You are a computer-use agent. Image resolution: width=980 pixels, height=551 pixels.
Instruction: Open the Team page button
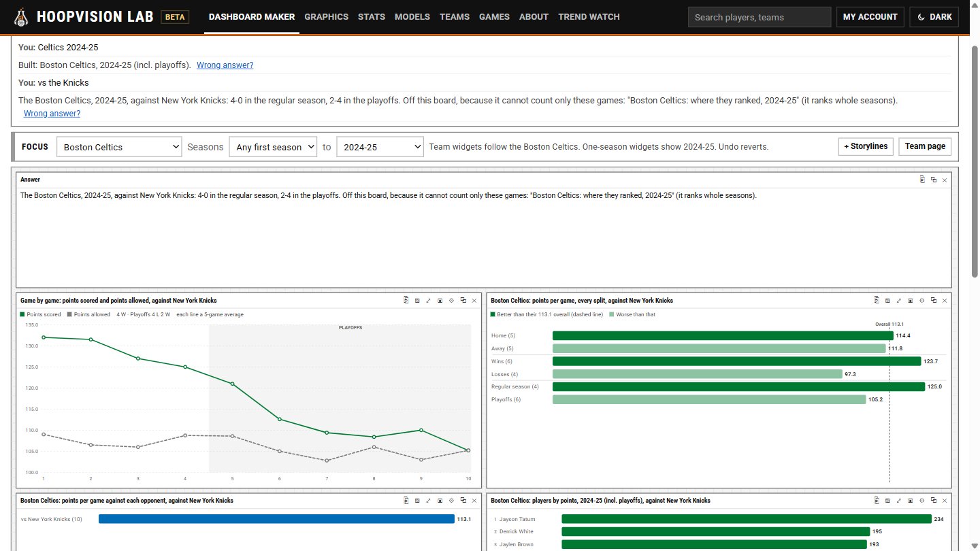[925, 146]
